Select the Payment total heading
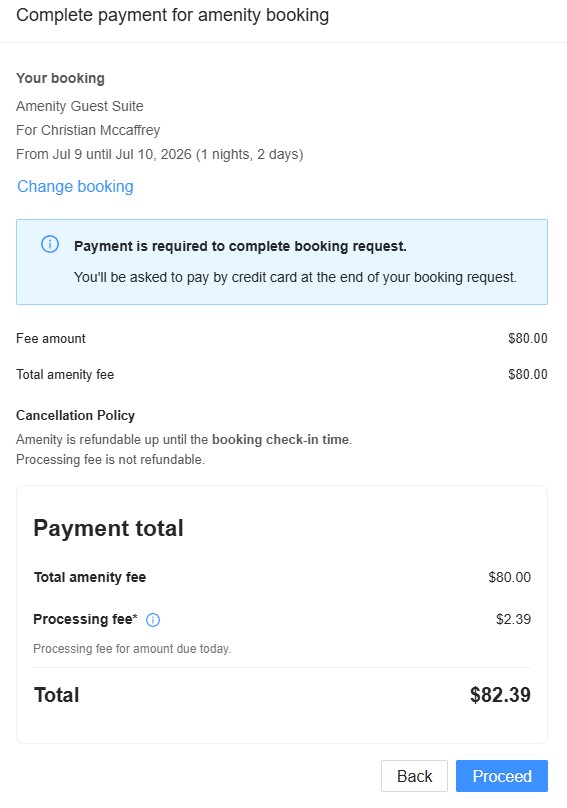 [108, 528]
